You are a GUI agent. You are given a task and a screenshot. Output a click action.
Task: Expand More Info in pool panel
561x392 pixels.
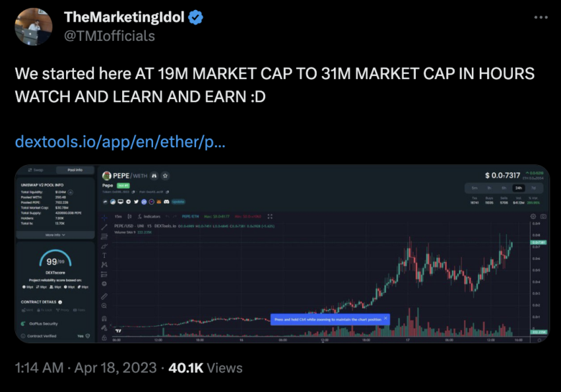[x=56, y=234]
